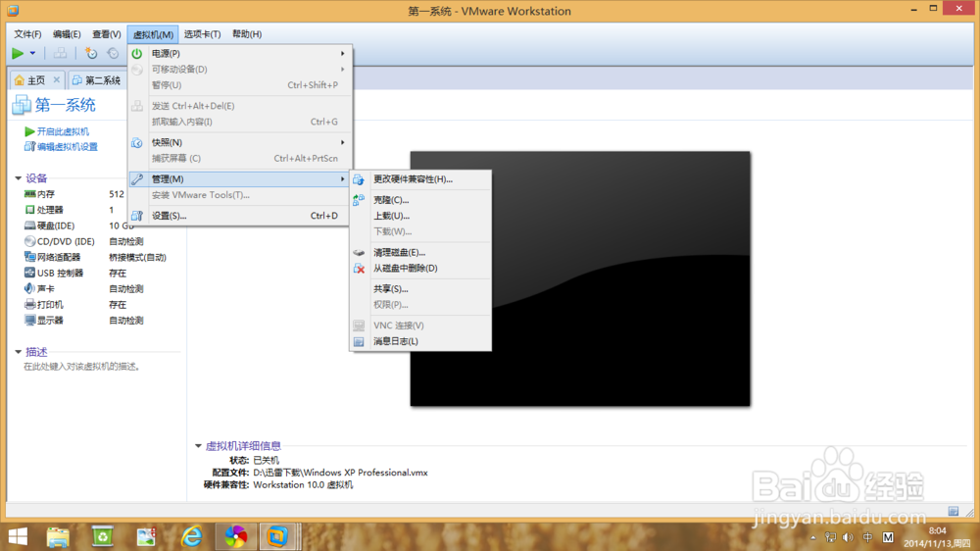Choose 共享(S)... from the submenu
This screenshot has height=551, width=980.
(420, 289)
